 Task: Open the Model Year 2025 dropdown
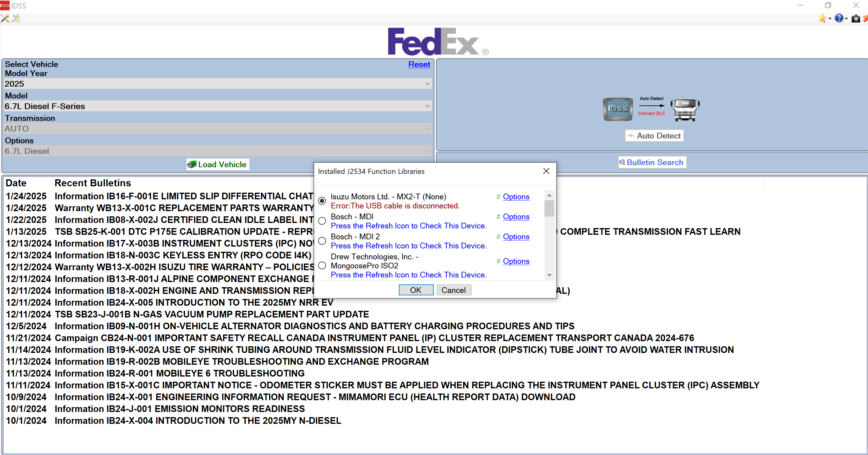[217, 84]
